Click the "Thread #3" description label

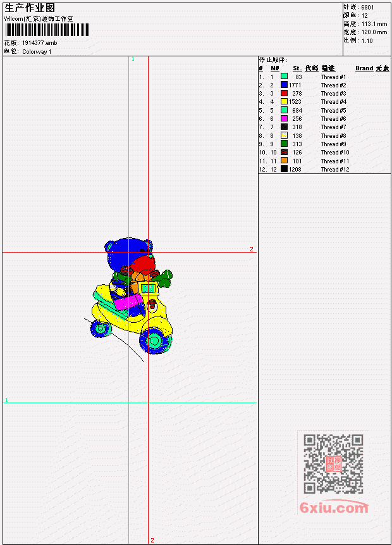point(333,94)
